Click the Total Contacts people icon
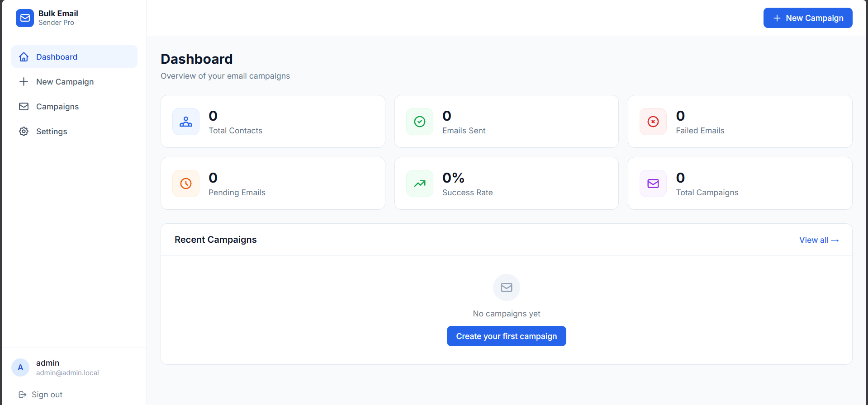868x405 pixels. pyautogui.click(x=186, y=122)
